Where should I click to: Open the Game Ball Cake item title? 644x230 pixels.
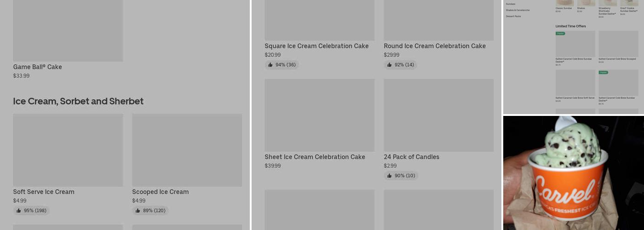[x=37, y=67]
